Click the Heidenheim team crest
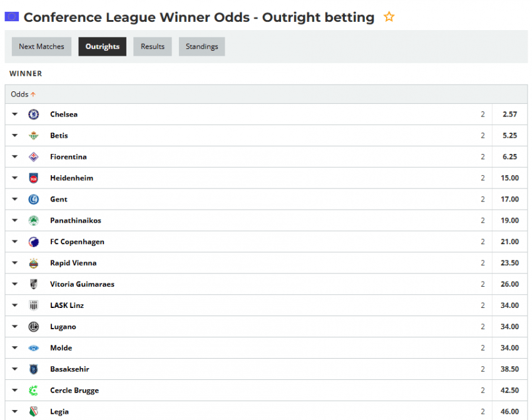 click(x=34, y=178)
